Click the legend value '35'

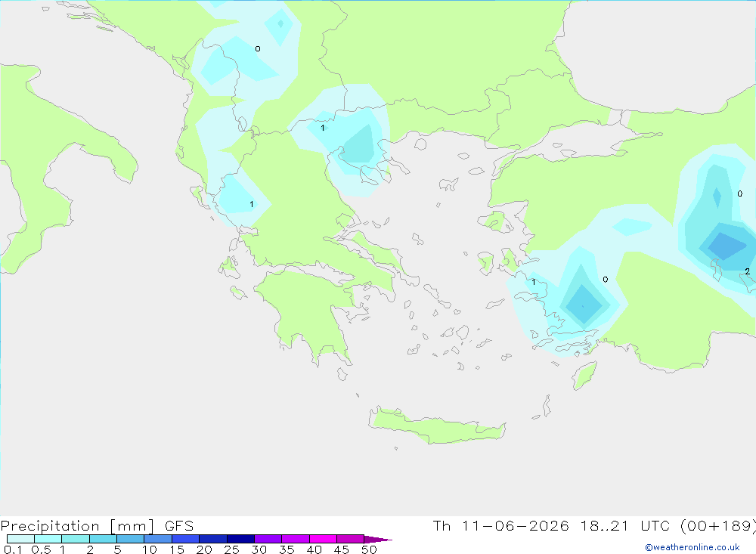(x=287, y=549)
